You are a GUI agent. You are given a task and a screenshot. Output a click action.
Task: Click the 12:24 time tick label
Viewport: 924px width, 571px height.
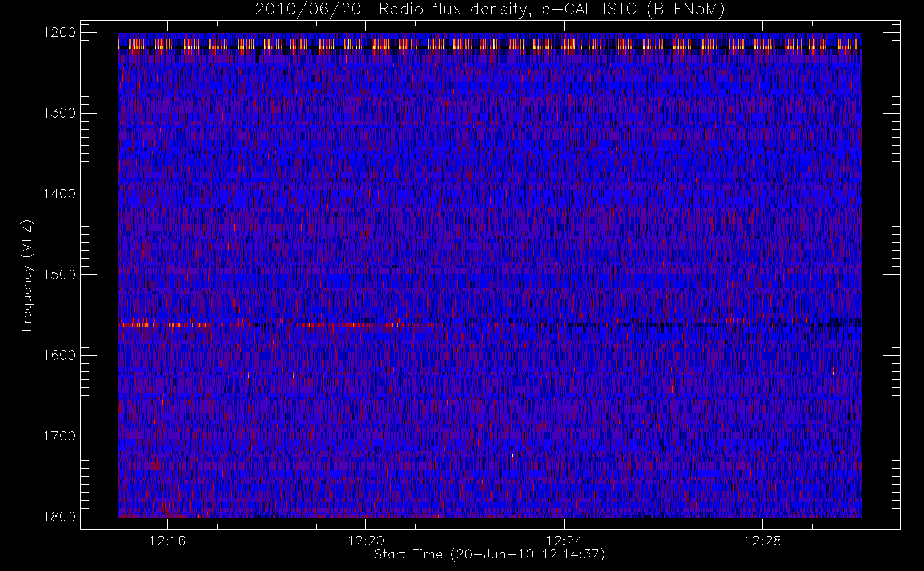pyautogui.click(x=564, y=541)
